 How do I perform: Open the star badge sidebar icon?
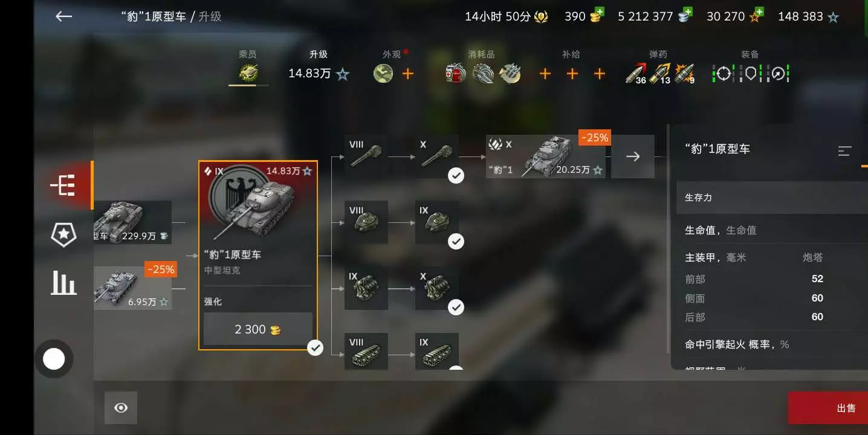click(63, 234)
